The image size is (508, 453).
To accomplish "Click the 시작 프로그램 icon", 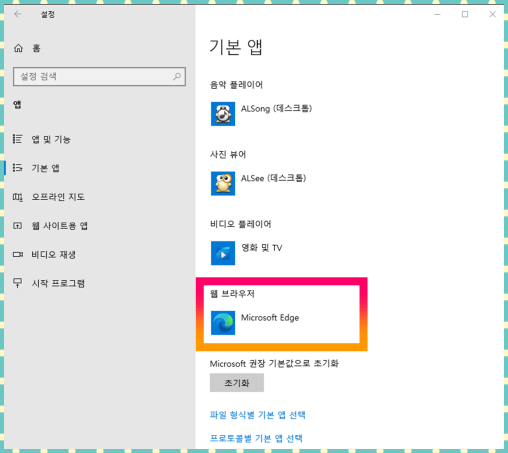I will click(x=17, y=283).
